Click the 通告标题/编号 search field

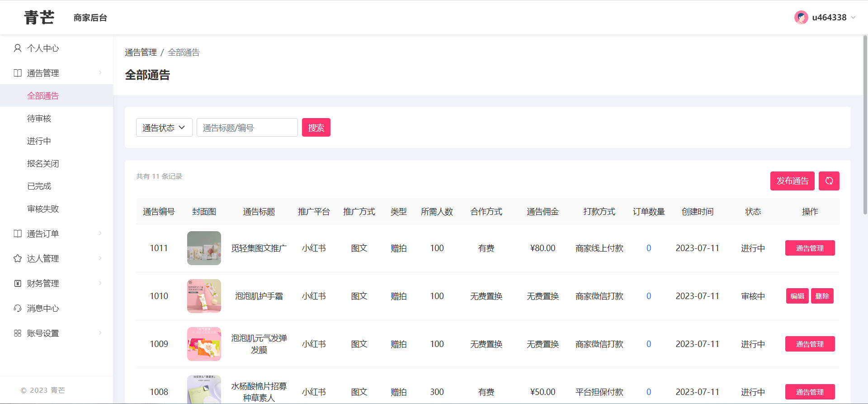click(247, 128)
